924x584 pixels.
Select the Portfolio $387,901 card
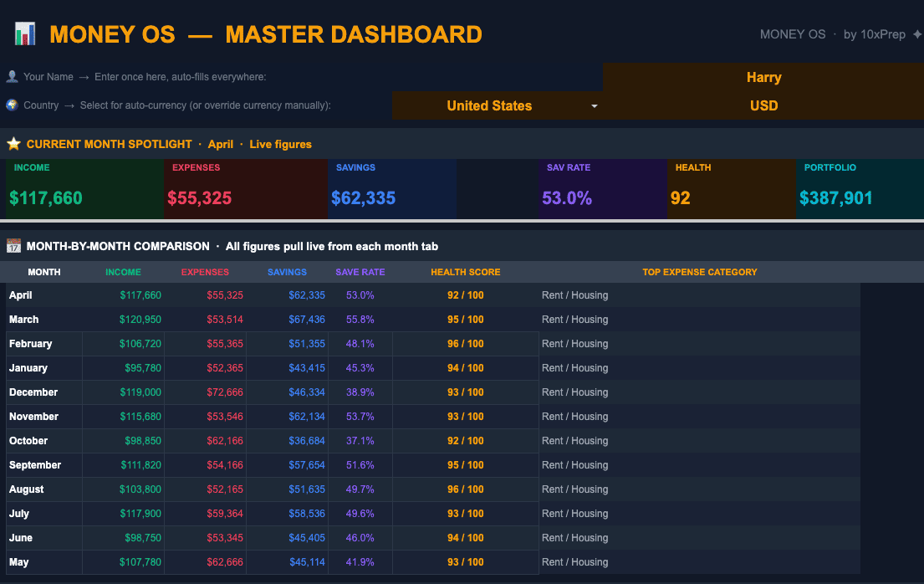pos(860,189)
